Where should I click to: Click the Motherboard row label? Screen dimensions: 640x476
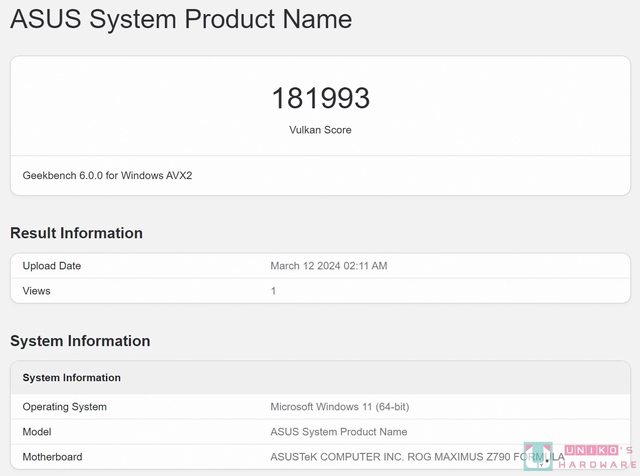pos(52,457)
